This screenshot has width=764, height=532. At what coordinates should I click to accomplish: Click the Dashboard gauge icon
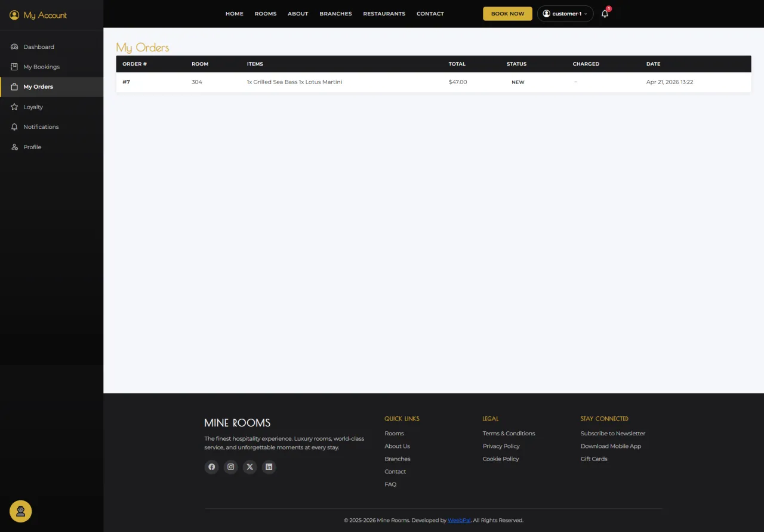(14, 47)
